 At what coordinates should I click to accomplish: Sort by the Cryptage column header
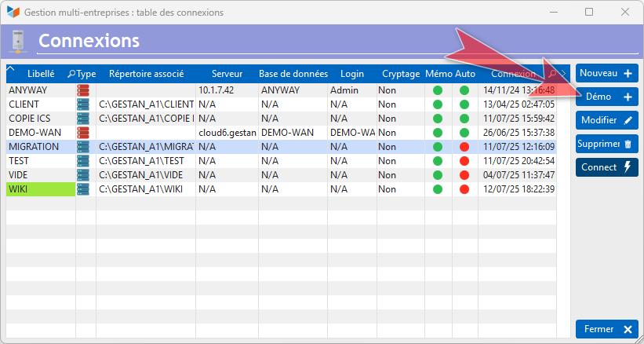tap(401, 74)
